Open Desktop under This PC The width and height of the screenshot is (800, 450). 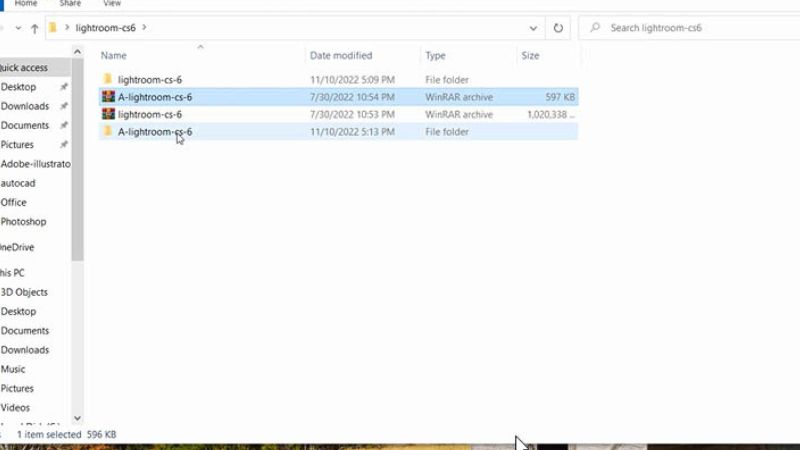(x=18, y=312)
